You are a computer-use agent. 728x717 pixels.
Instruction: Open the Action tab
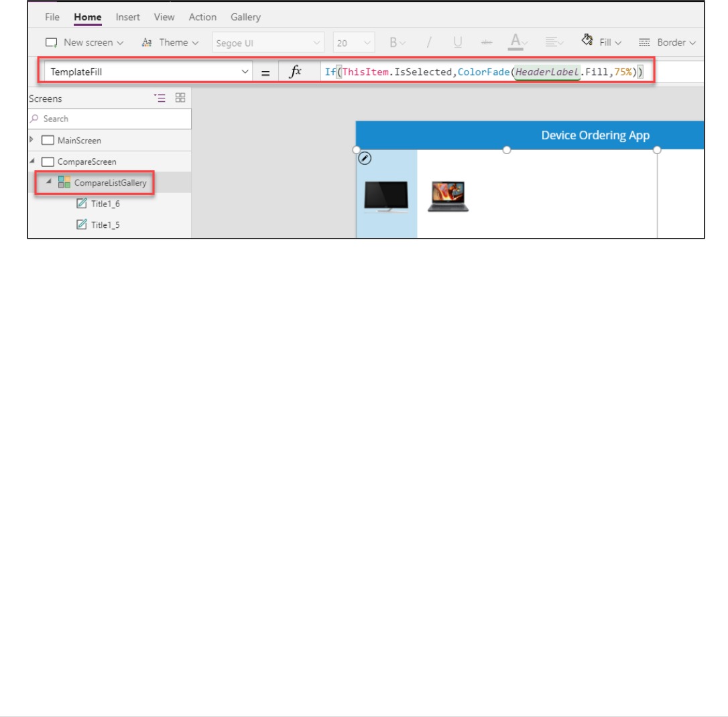tap(202, 17)
